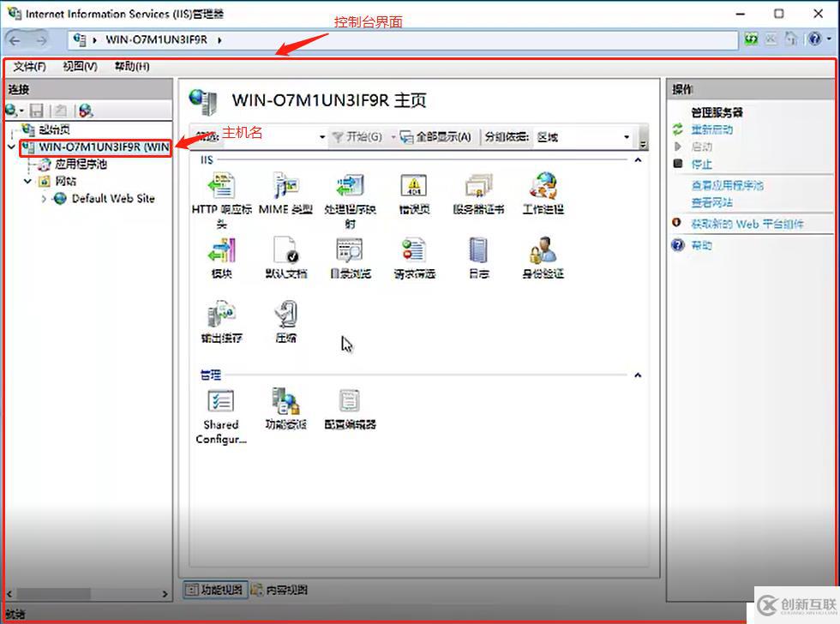This screenshot has width=840, height=624.
Task: Click the 查看应用程序池 link
Action: point(727,185)
